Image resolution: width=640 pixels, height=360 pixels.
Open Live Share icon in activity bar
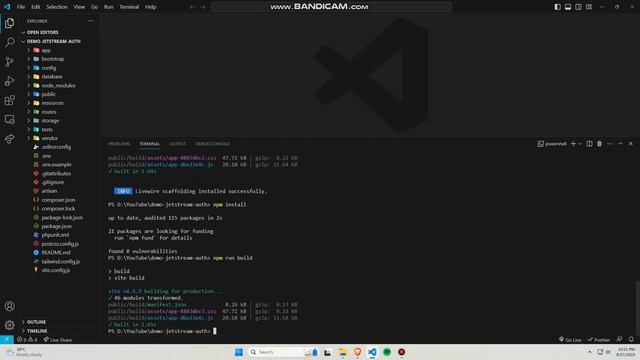pos(9,139)
